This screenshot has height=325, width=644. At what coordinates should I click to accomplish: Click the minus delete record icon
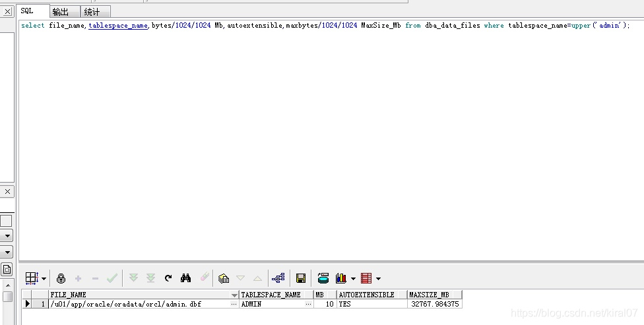[95, 279]
